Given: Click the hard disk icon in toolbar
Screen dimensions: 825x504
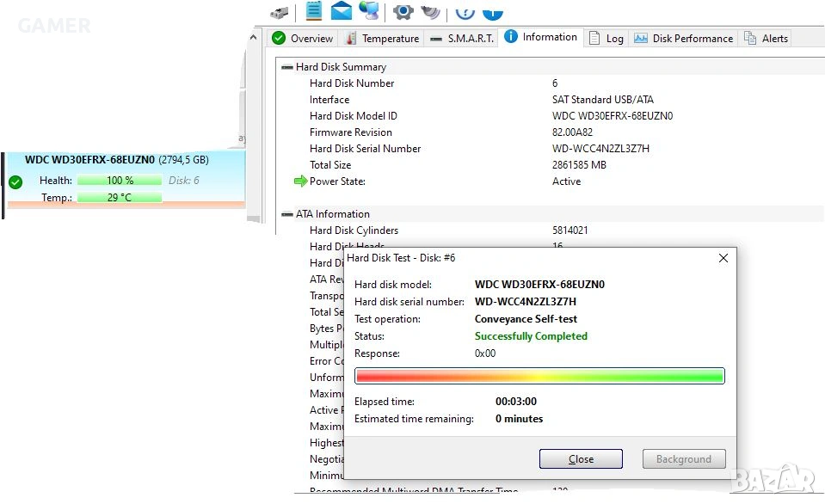Looking at the screenshot, I should 279,12.
